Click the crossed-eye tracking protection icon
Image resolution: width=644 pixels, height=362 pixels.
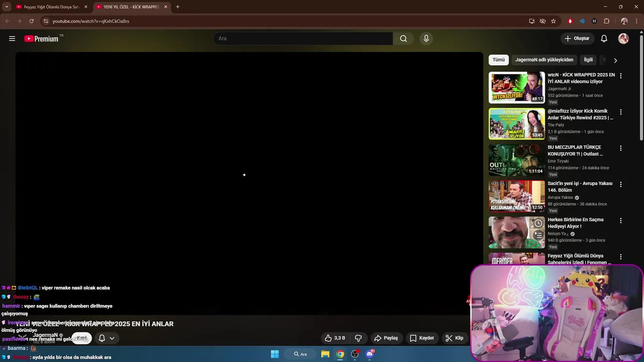tap(542, 21)
